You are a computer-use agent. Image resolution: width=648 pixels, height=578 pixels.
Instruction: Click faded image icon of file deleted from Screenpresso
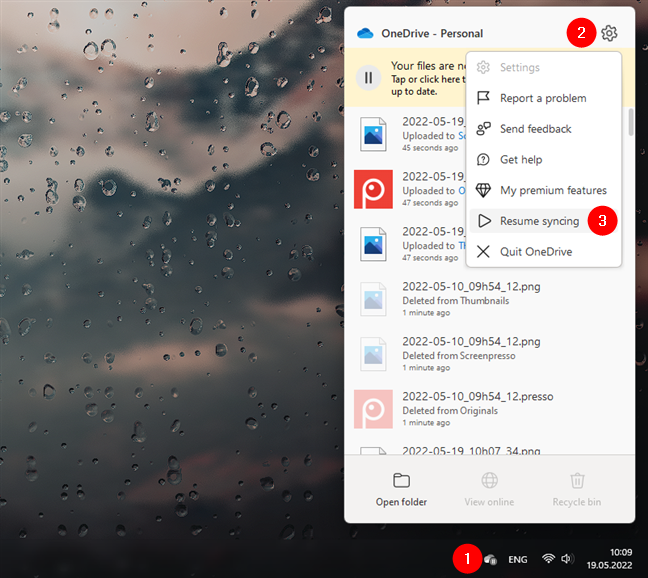[373, 354]
